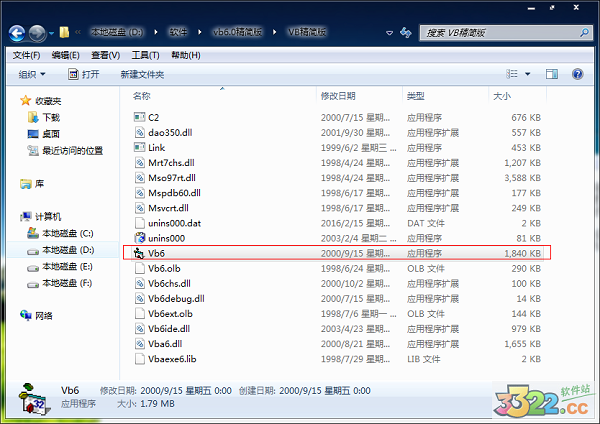Select the Vb6ide.dll file icon
This screenshot has height=424, width=600.
point(139,329)
